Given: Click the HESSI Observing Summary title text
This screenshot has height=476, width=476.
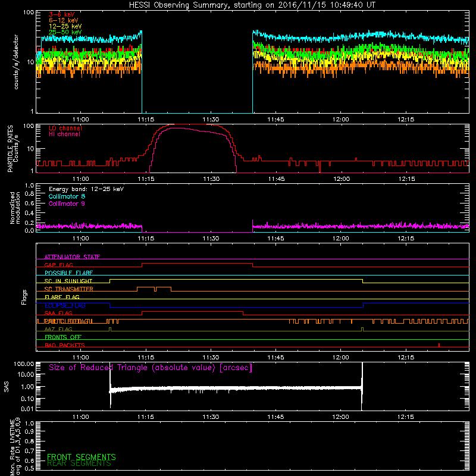Looking at the screenshot, I should [x=252, y=5].
